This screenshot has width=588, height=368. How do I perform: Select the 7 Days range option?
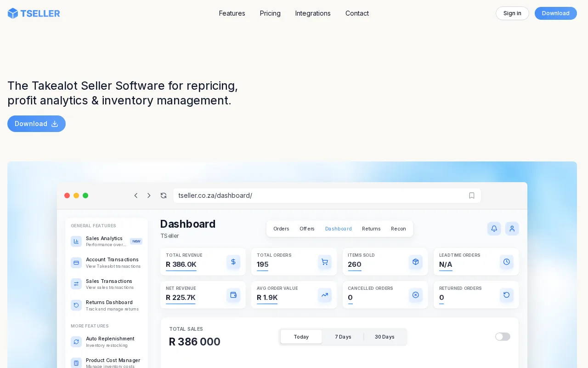coord(343,337)
